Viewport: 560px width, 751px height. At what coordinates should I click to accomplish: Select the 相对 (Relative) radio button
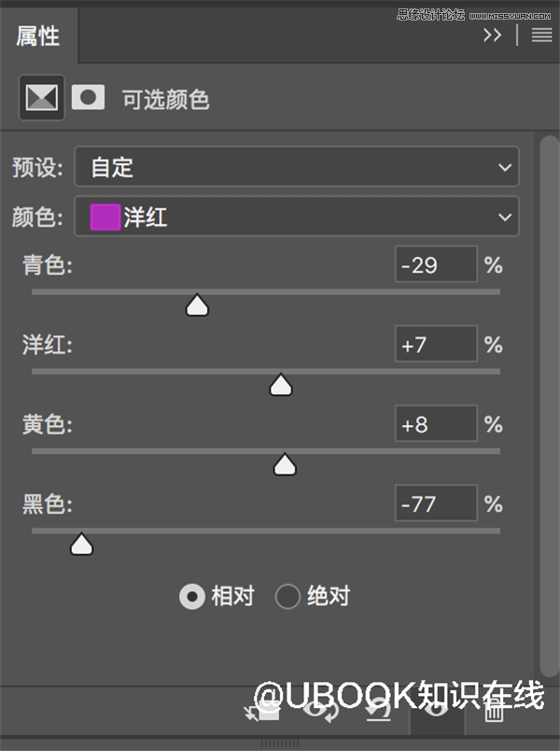click(192, 596)
